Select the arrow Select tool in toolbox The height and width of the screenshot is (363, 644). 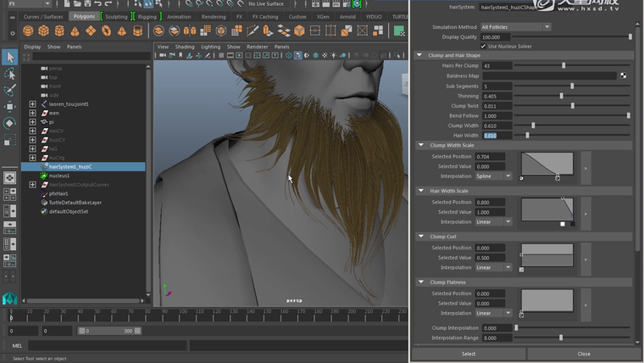(10, 57)
